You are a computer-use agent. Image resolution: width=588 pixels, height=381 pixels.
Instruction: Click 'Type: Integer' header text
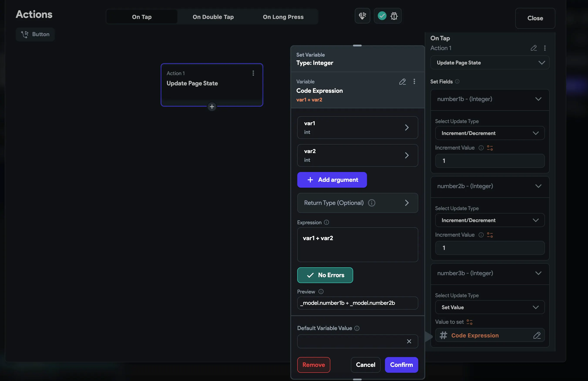tap(314, 63)
